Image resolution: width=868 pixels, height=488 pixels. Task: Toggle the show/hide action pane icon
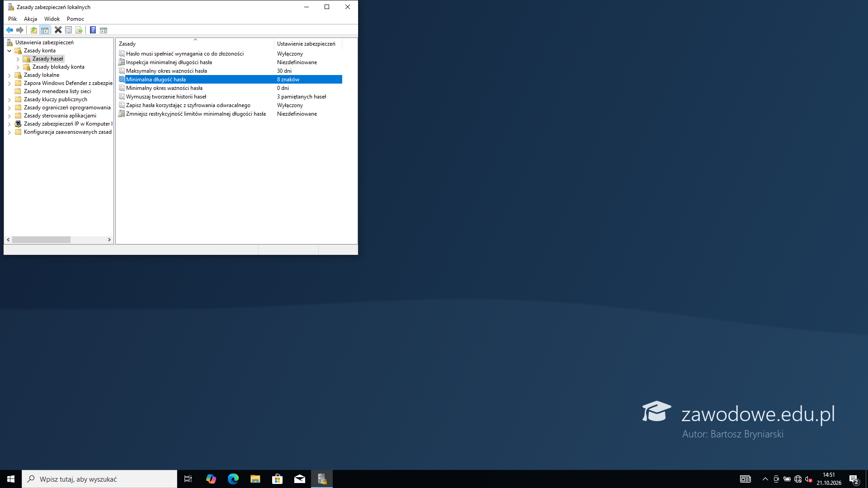(104, 30)
